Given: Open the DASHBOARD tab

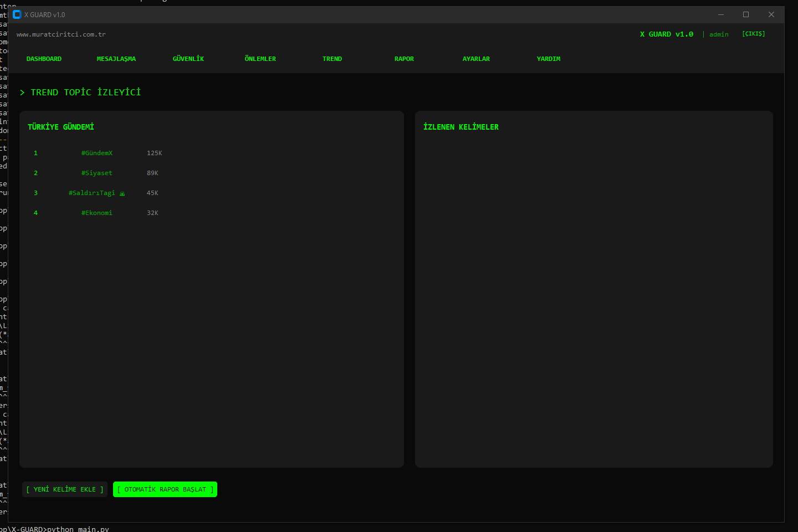Looking at the screenshot, I should click(x=44, y=59).
